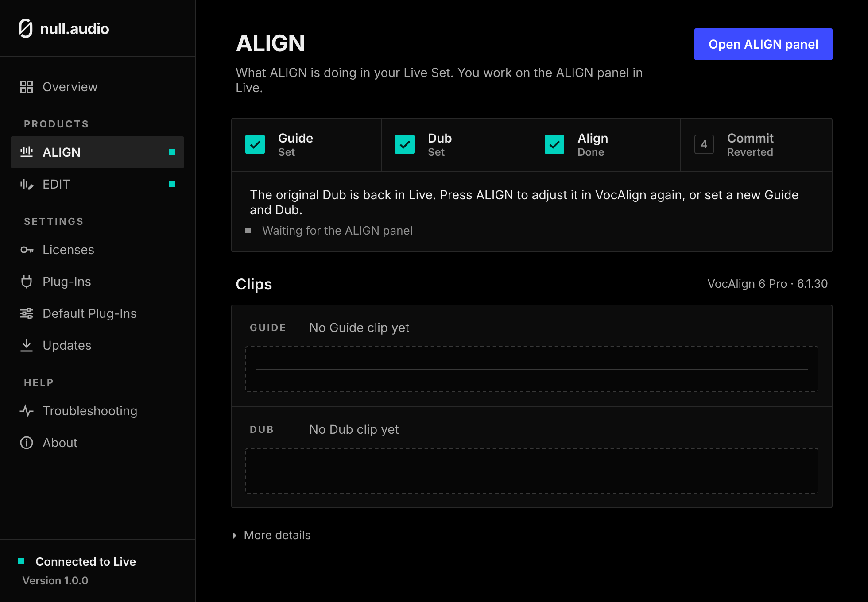Click the empty Guide clip slot

pyautogui.click(x=531, y=369)
